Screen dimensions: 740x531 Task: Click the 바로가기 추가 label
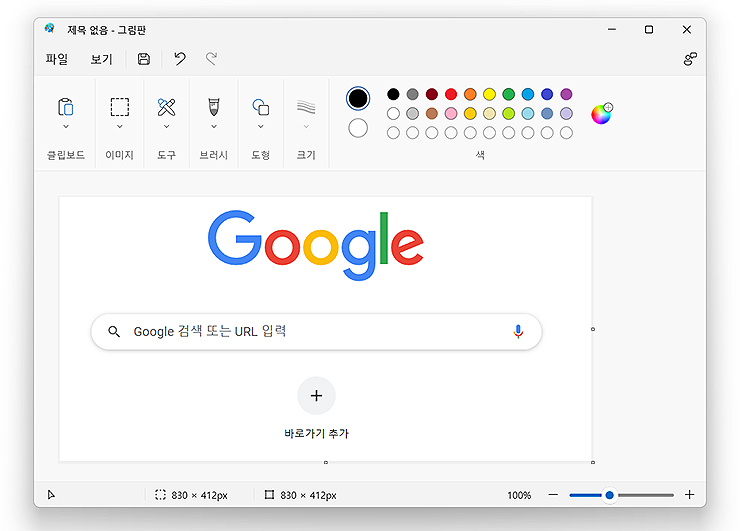pyautogui.click(x=316, y=433)
